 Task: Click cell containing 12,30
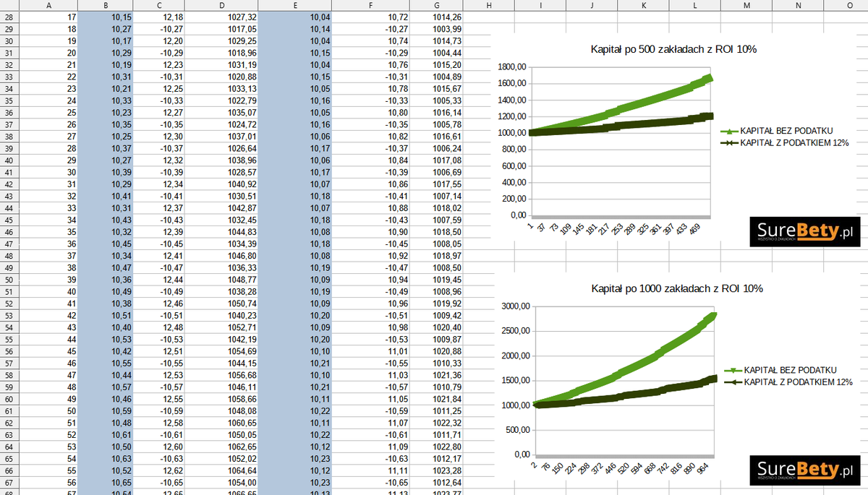click(x=160, y=137)
